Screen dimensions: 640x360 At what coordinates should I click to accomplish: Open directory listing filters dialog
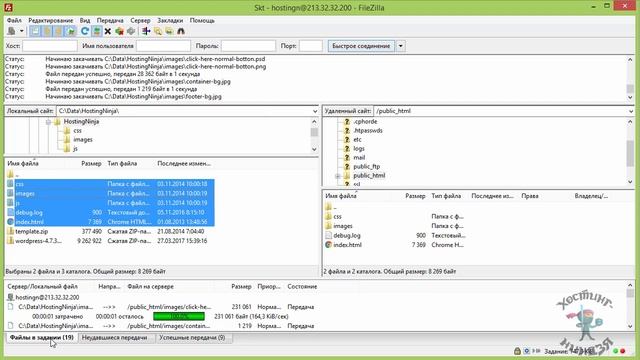(x=146, y=31)
